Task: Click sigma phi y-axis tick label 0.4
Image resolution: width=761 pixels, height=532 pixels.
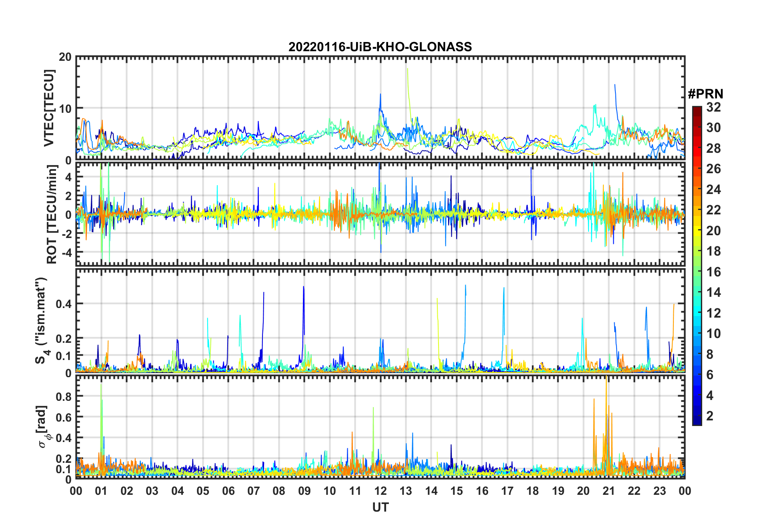Action: [64, 438]
